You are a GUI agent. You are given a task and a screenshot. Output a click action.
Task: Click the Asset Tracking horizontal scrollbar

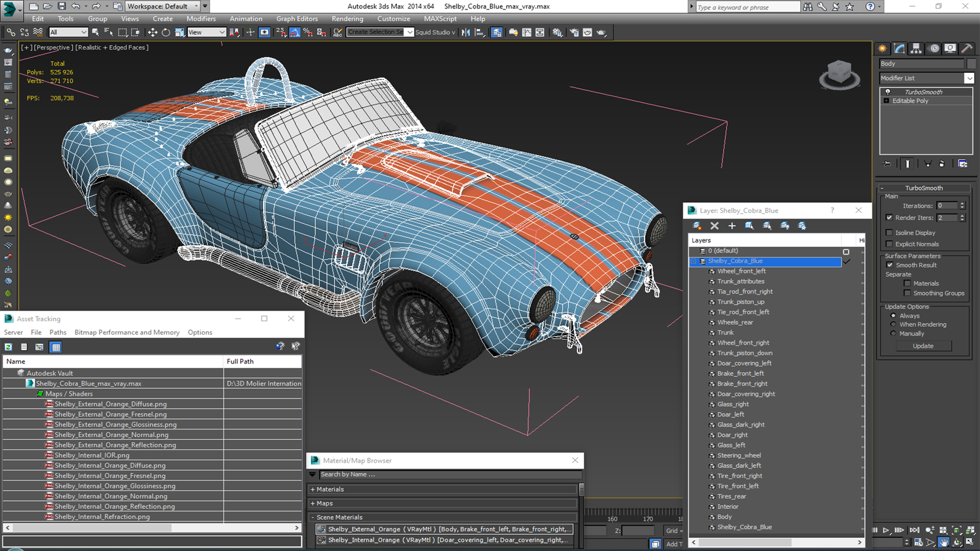152,528
